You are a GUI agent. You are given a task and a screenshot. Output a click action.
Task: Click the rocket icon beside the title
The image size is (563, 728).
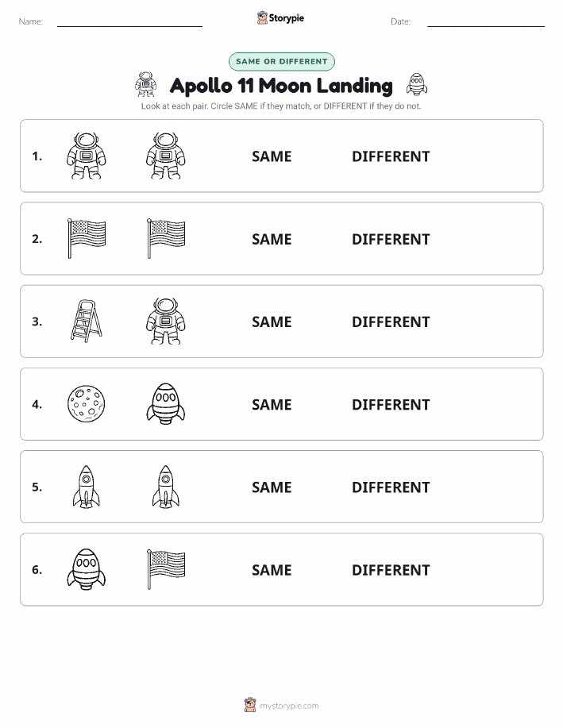[x=417, y=84]
